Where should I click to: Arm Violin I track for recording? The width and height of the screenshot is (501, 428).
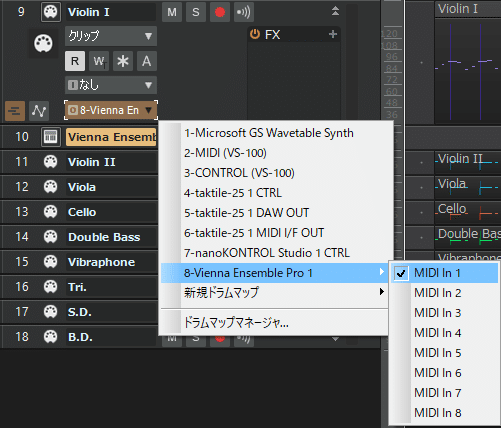click(220, 12)
